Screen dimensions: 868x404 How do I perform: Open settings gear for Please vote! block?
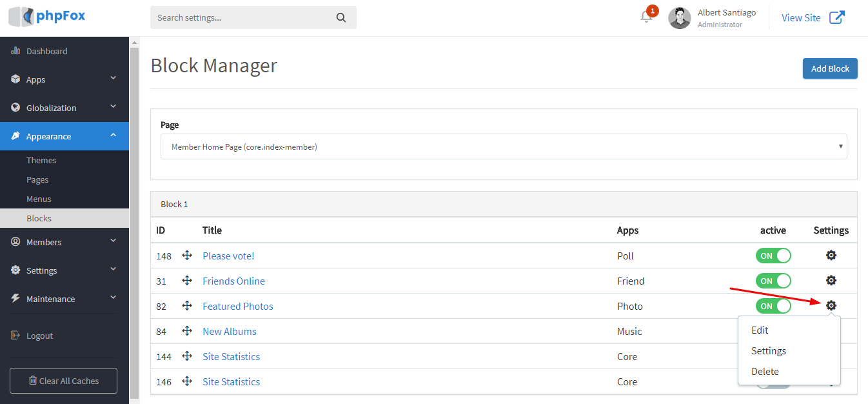[x=831, y=256]
